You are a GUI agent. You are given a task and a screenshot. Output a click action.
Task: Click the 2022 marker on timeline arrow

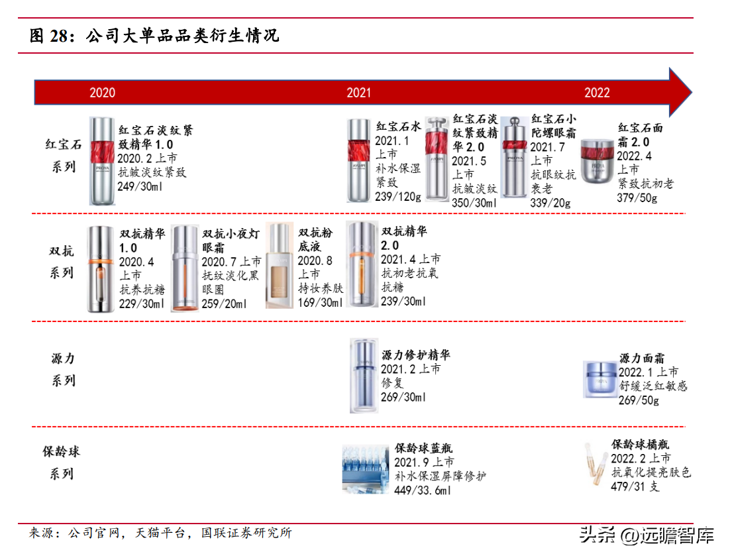(597, 92)
